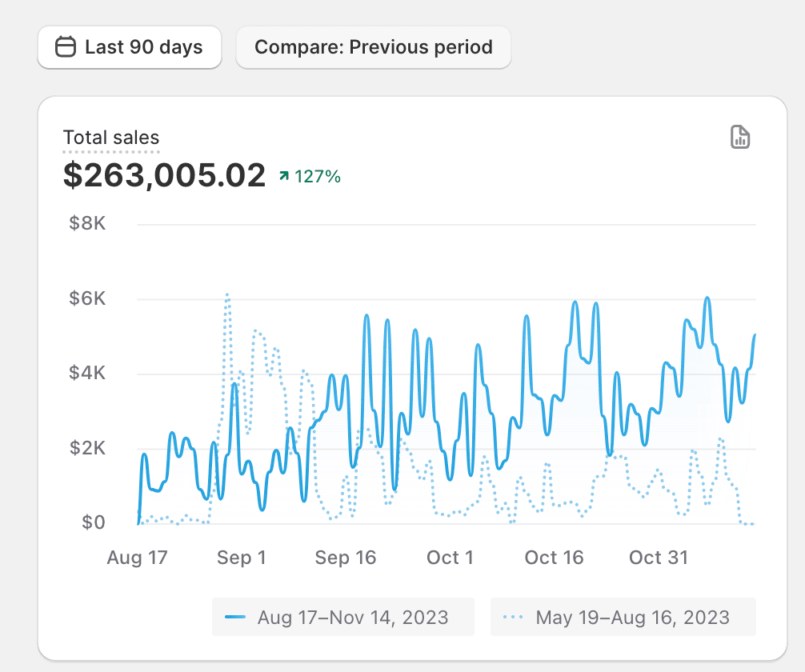The height and width of the screenshot is (672, 805).
Task: Expand the Compare: Previous period selector
Action: [373, 47]
